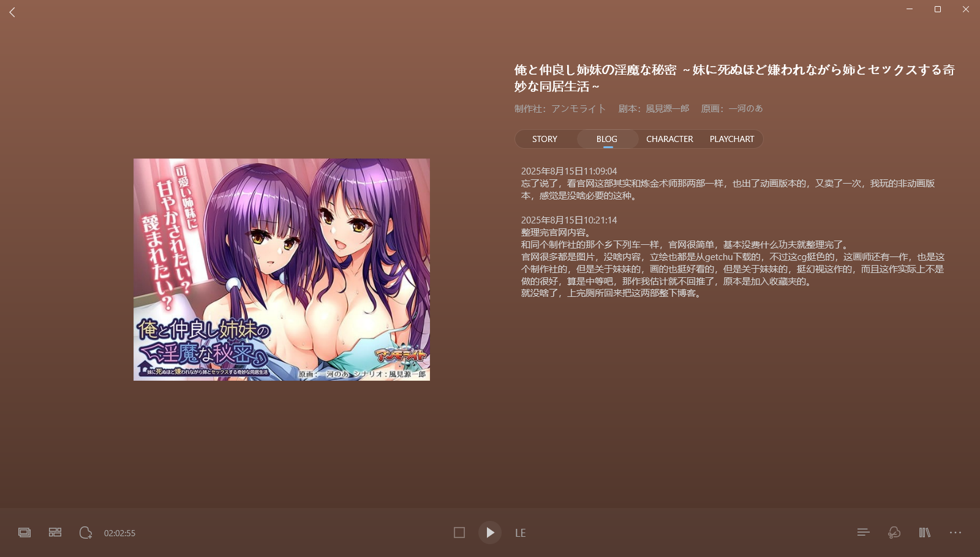Image resolution: width=980 pixels, height=557 pixels.
Task: Maximize the application window
Action: pos(938,9)
